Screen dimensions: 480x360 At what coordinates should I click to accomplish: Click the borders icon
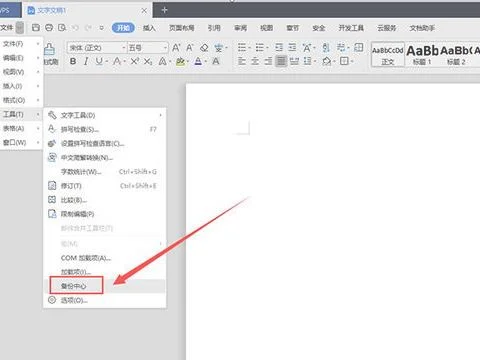point(344,61)
